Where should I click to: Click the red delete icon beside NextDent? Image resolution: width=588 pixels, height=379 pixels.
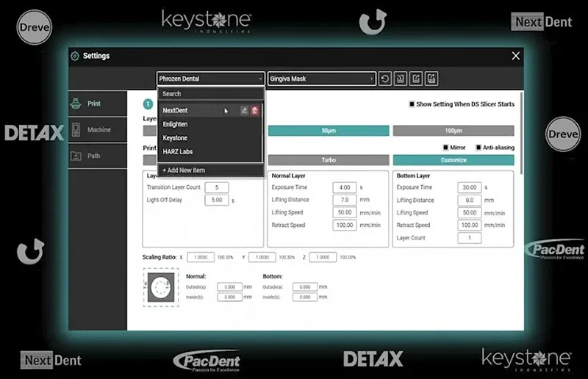[254, 110]
